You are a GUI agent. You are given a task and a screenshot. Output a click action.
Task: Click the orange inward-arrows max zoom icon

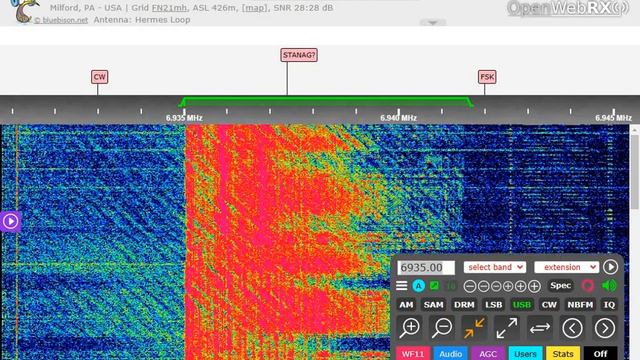(474, 328)
